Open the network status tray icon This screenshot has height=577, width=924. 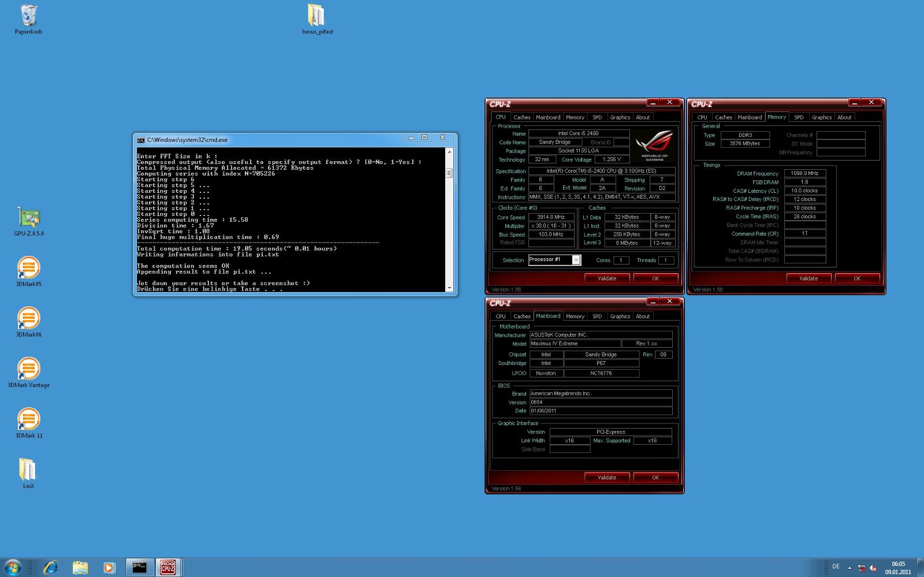coord(861,568)
